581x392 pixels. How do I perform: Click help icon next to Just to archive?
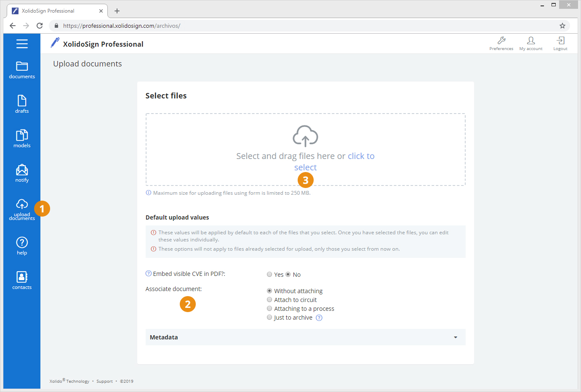[x=319, y=318]
